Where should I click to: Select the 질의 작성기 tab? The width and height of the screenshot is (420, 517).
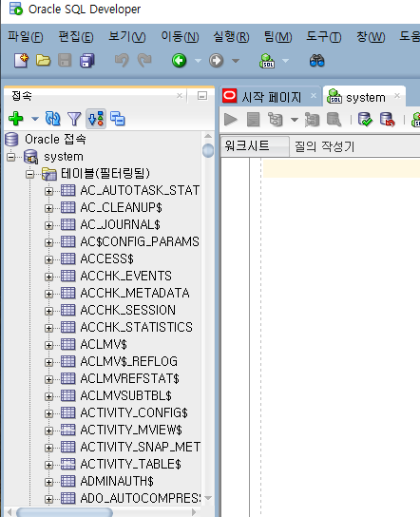(324, 146)
